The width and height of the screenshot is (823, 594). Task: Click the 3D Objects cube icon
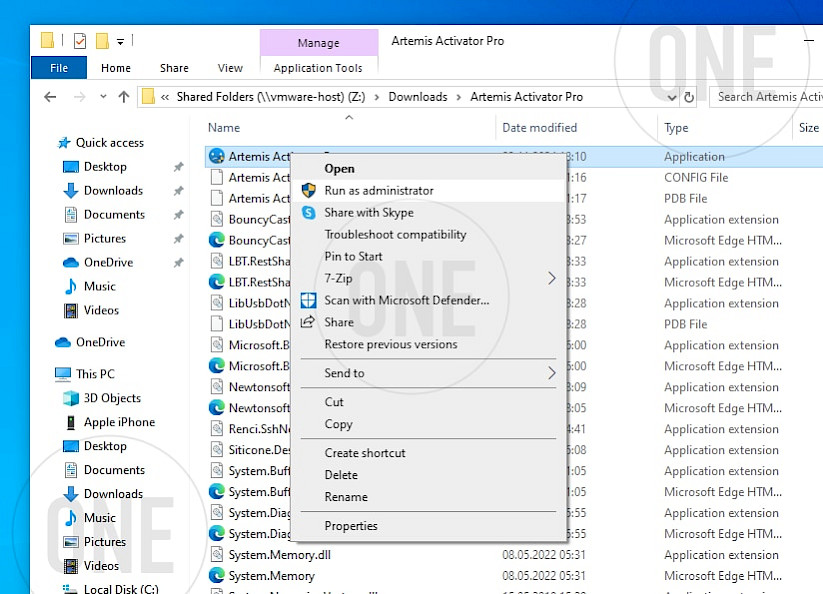(70, 398)
